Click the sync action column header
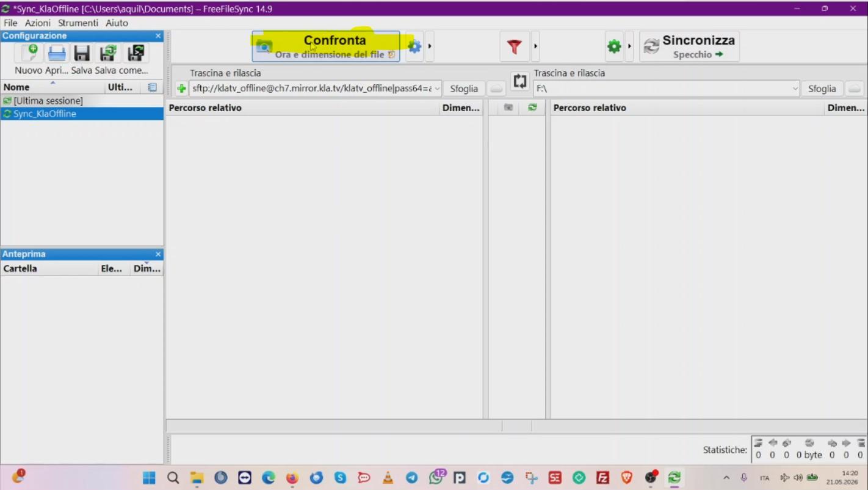The height and width of the screenshot is (490, 868). [532, 108]
